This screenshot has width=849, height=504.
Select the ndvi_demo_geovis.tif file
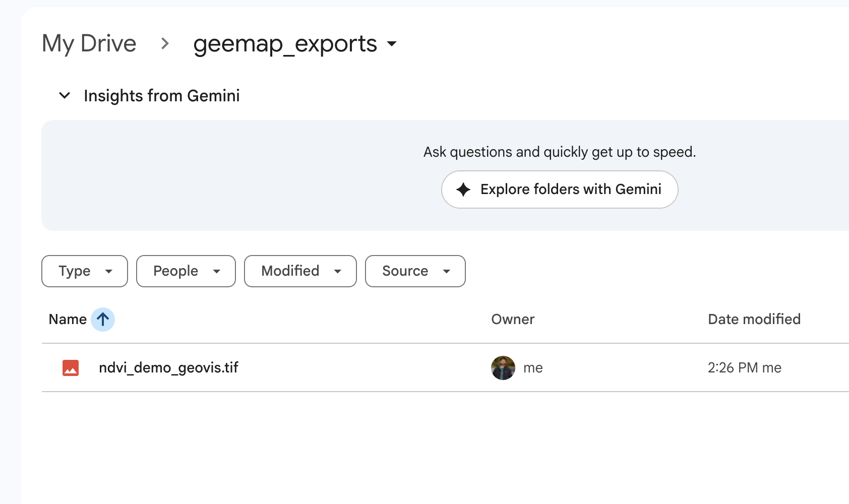(x=168, y=368)
